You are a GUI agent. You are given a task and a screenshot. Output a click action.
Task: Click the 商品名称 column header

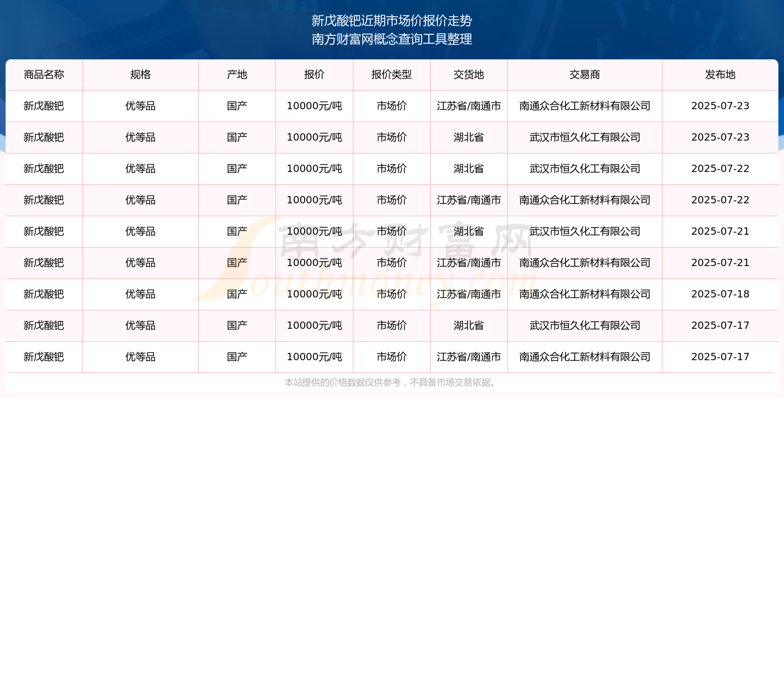pos(44,75)
